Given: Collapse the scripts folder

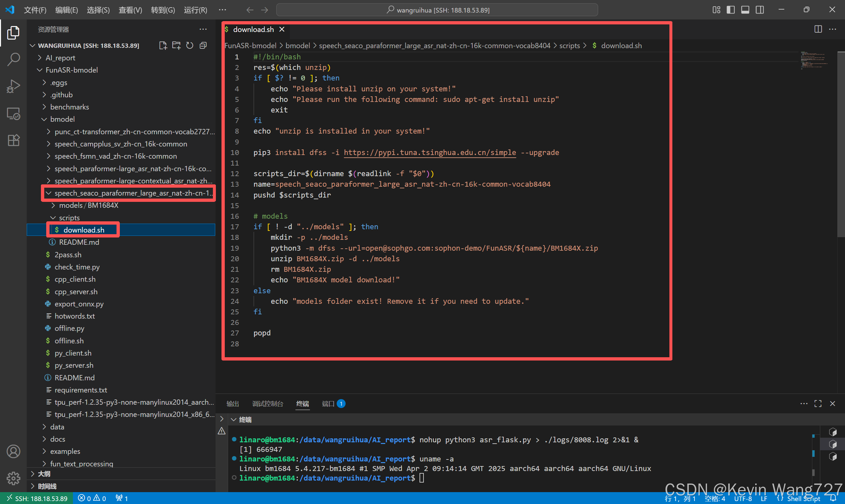Looking at the screenshot, I should click(x=121, y=218).
